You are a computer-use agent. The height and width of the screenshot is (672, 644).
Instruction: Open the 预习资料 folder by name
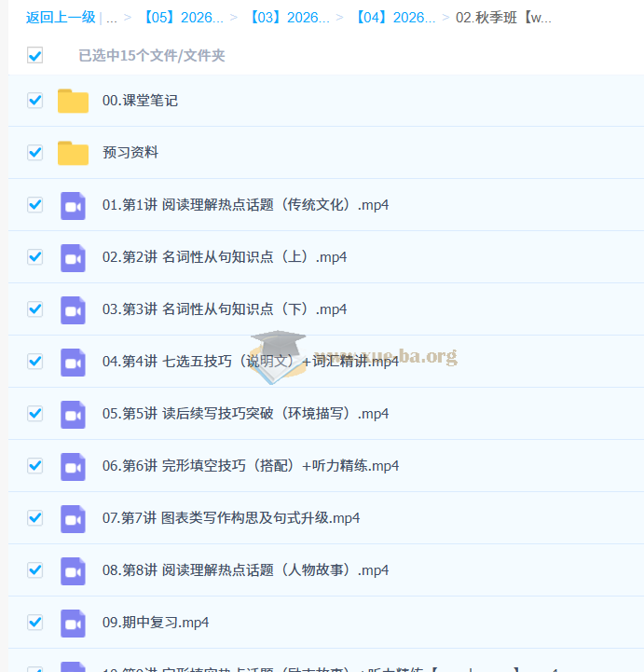click(x=130, y=153)
